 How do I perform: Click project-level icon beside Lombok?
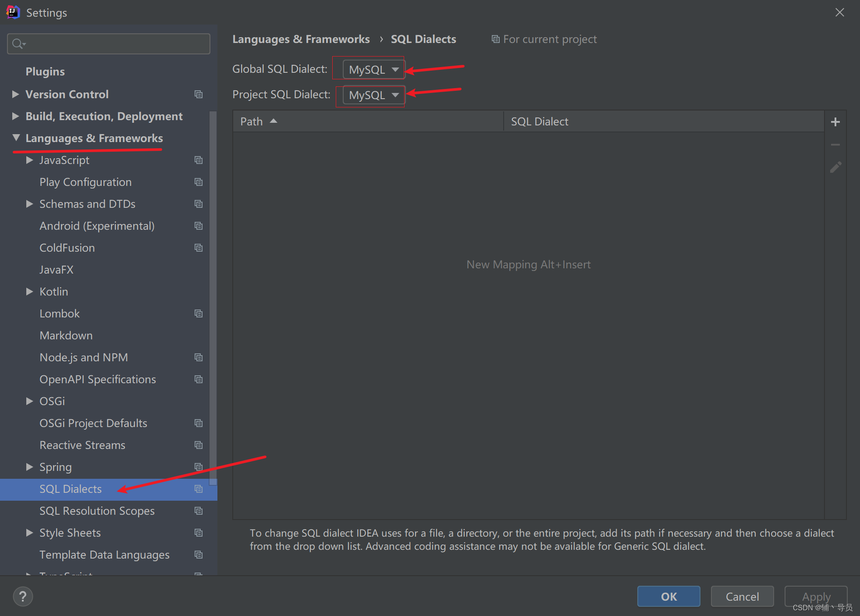click(199, 313)
